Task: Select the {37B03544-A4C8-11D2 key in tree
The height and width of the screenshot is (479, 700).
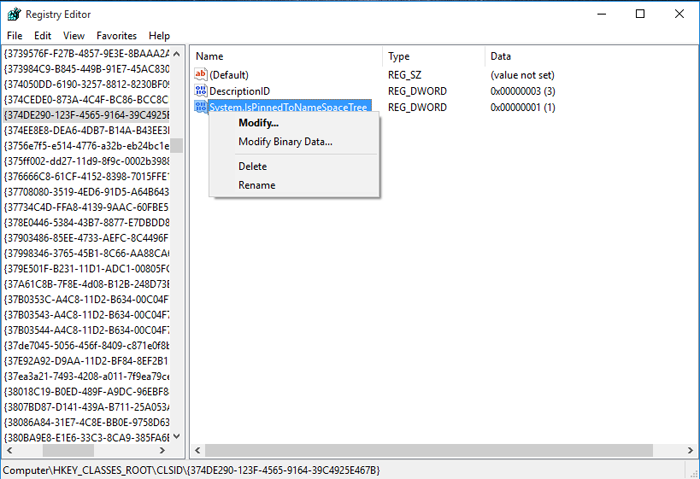Action: point(87,330)
